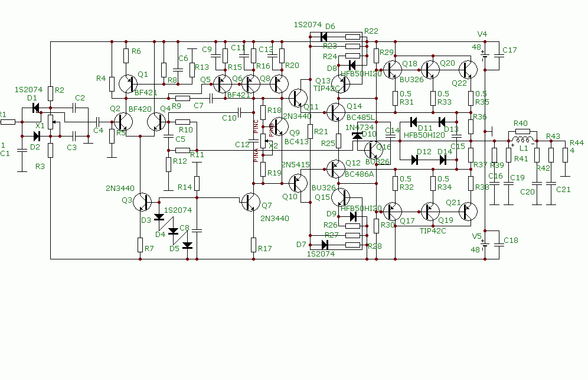Screen dimensions: 588x380
Task: Select the Q12 BC486A transistor symbol
Action: pos(336,168)
